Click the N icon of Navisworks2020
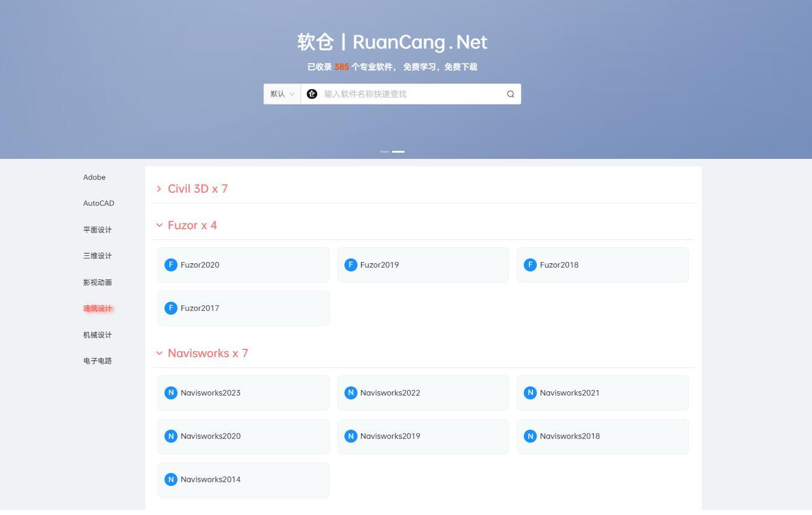Image resolution: width=812 pixels, height=515 pixels. (171, 436)
